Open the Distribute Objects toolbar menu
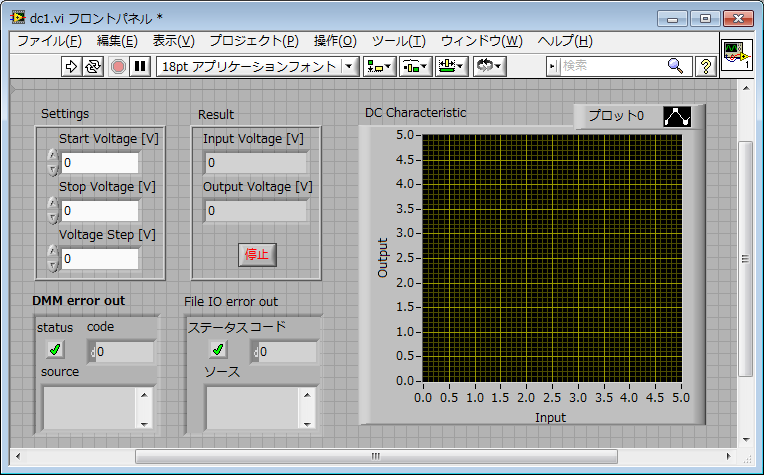764x475 pixels. (416, 66)
